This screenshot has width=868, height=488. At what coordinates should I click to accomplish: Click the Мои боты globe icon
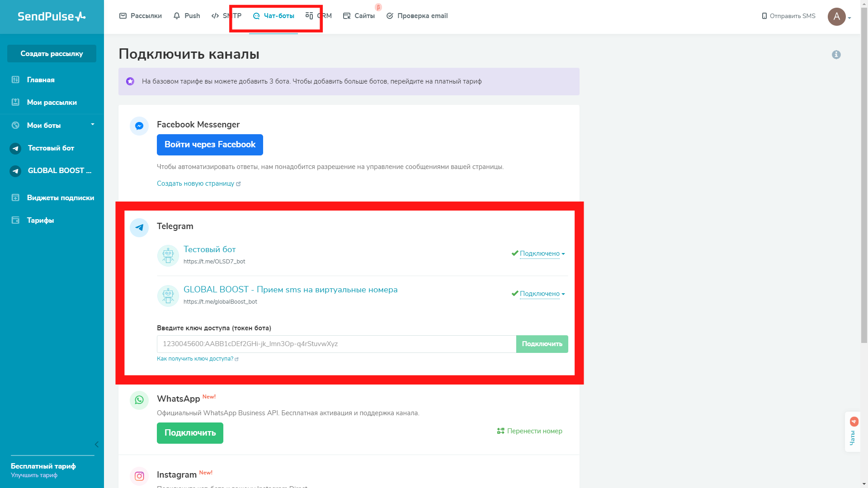[x=15, y=125]
